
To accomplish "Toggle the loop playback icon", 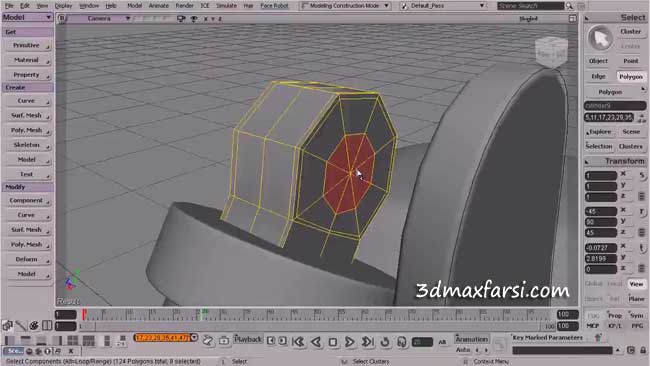I will point(385,342).
